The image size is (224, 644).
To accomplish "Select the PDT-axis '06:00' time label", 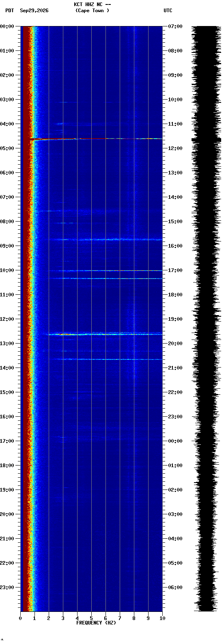I will click(7, 173).
